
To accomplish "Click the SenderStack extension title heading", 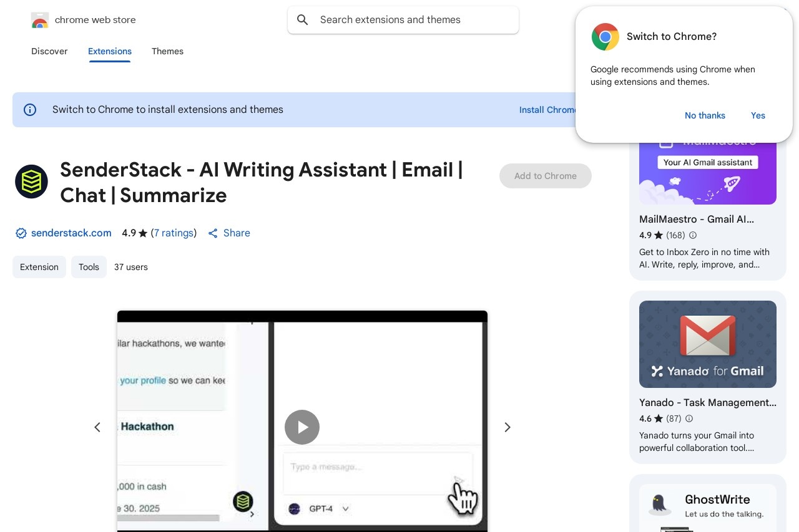I will click(x=262, y=182).
